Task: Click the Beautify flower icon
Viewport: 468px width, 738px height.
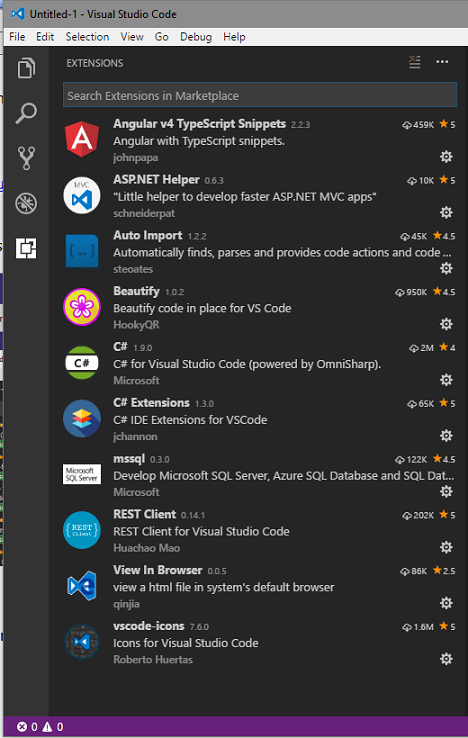Action: point(82,307)
